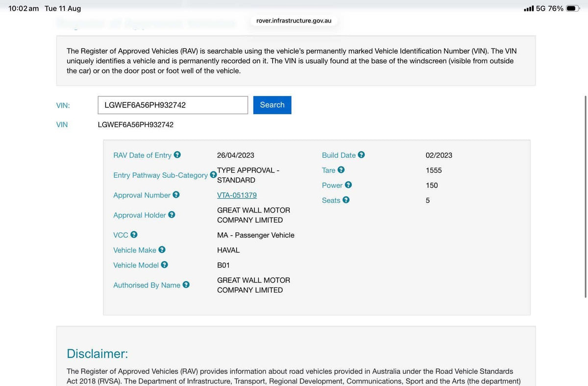Open help icon beside Entry Pathway Sub-Category

pyautogui.click(x=213, y=174)
